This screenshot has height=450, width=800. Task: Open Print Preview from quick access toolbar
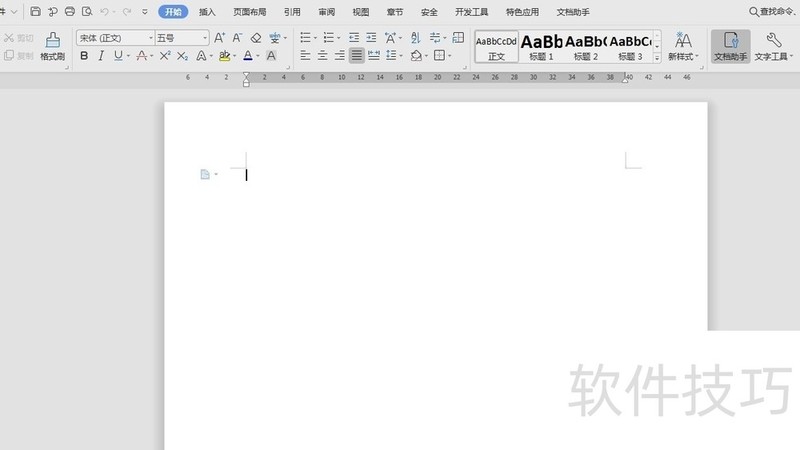point(87,11)
